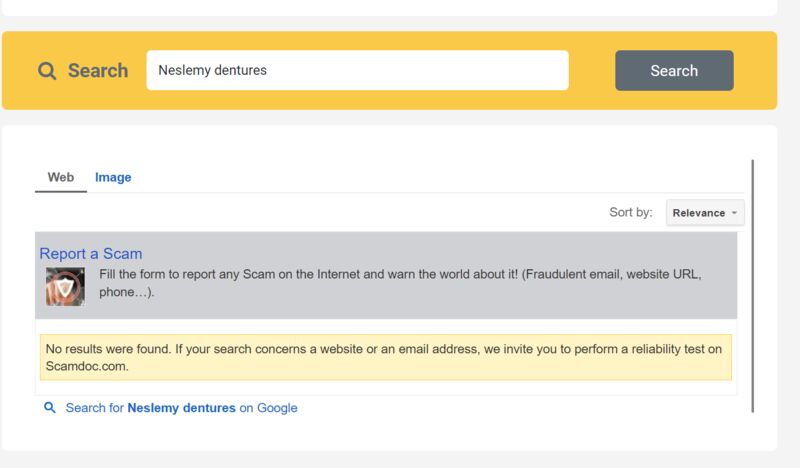Screen dimensions: 800x468
Task: Switch to the Image tab
Action: [x=113, y=177]
